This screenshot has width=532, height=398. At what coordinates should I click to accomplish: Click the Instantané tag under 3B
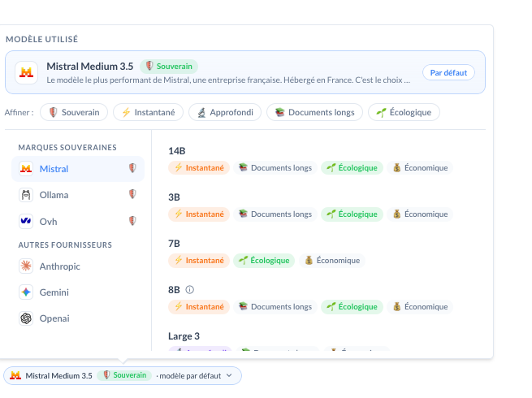[x=199, y=214]
